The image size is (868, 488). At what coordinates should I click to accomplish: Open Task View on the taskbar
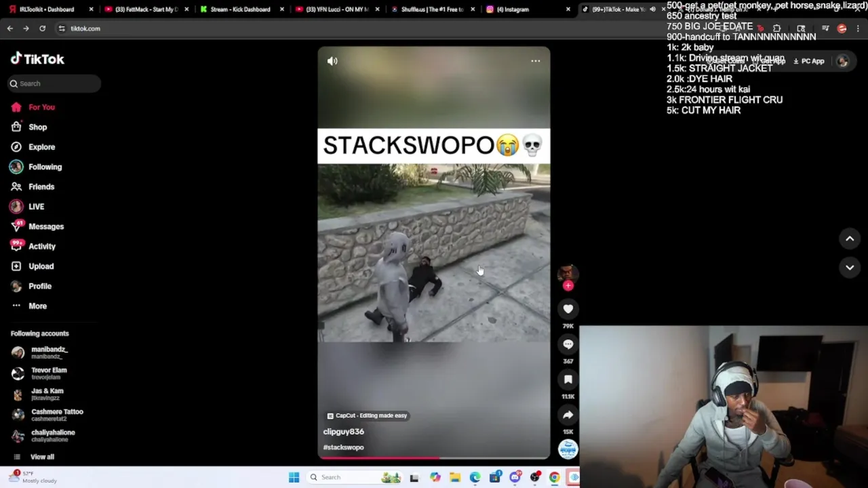pos(414,478)
